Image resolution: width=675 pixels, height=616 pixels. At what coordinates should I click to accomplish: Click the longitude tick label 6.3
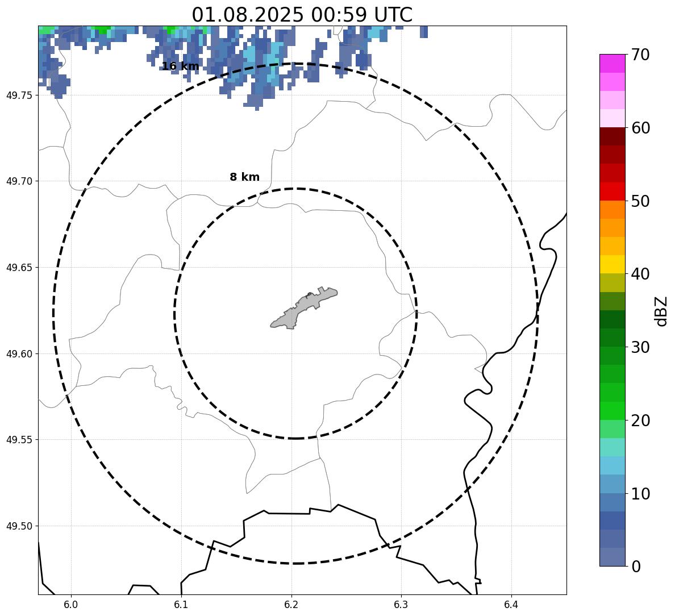(x=401, y=605)
